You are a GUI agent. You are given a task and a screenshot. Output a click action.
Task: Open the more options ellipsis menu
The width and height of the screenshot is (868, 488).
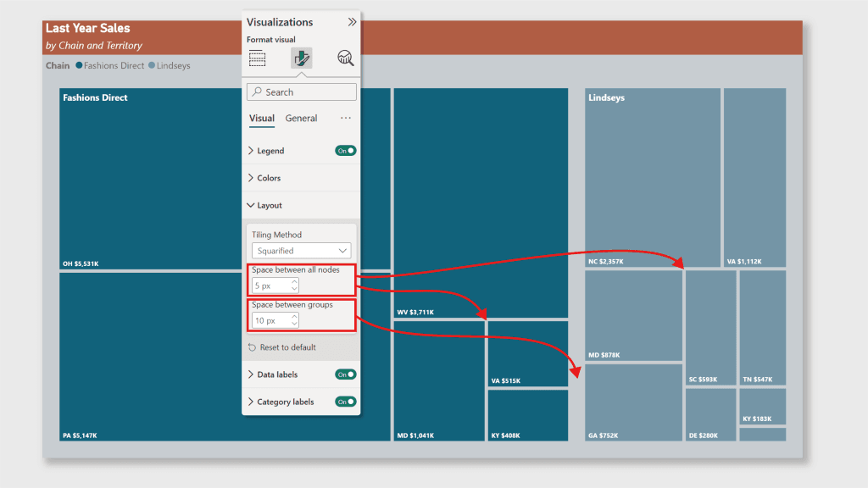pos(346,118)
